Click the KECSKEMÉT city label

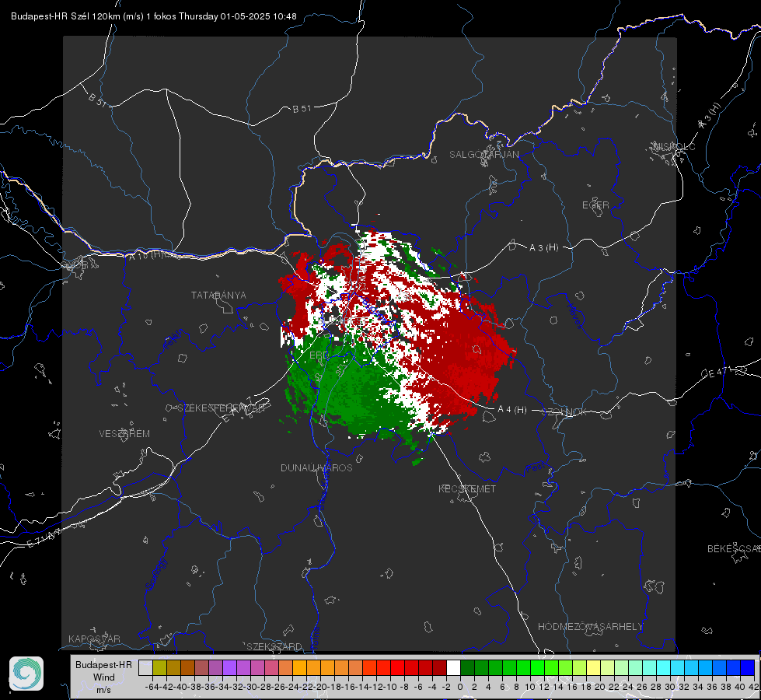[x=467, y=488]
